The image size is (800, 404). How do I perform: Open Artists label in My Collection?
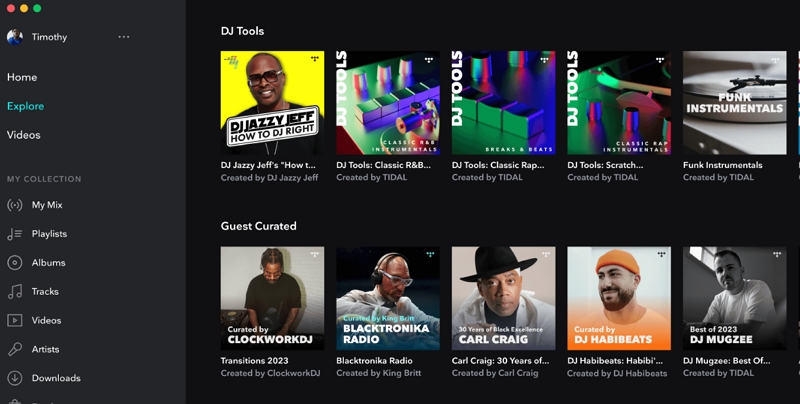click(x=45, y=349)
